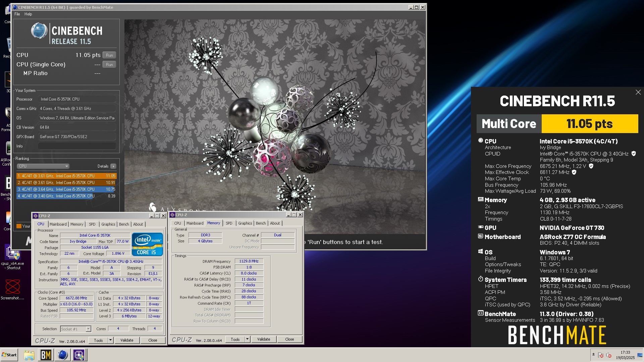Click CPU-Z title icon in left window
The height and width of the screenshot is (362, 644).
point(36,216)
